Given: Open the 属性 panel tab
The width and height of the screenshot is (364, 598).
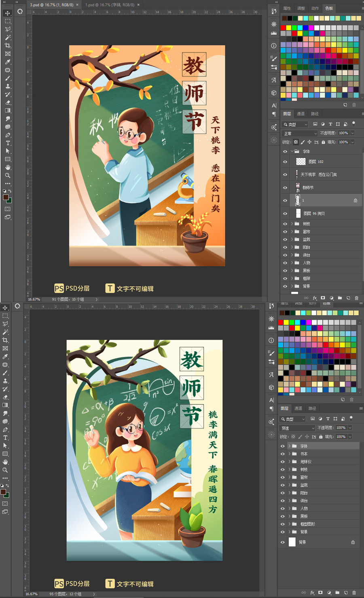Looking at the screenshot, I should (287, 8).
